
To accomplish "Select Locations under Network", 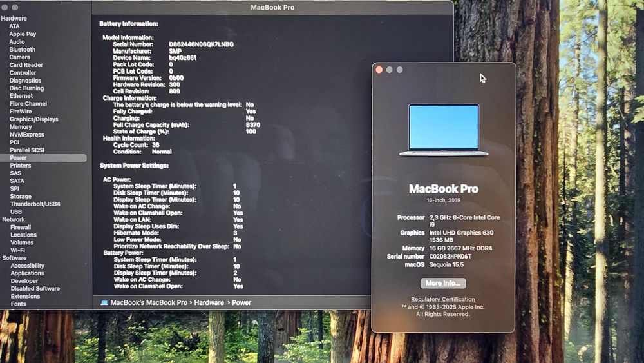I will 23,235.
